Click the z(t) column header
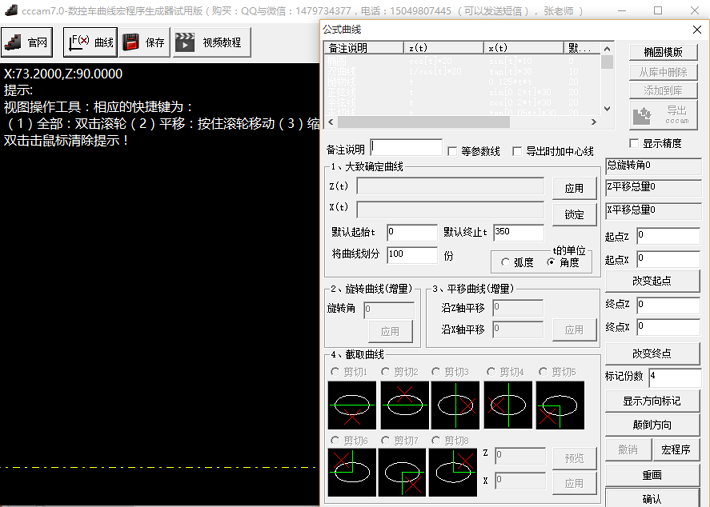710x507 pixels. [444, 48]
